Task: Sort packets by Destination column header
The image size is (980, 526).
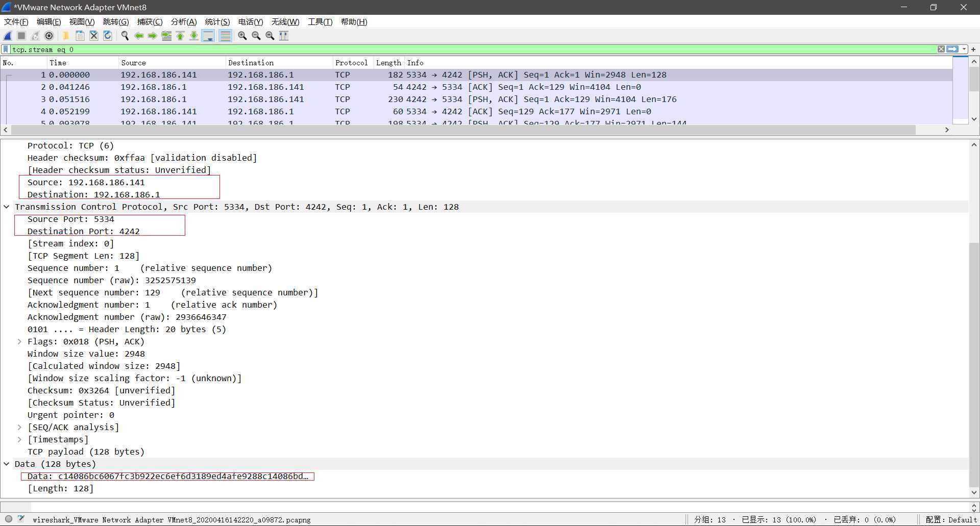Action: pos(279,63)
